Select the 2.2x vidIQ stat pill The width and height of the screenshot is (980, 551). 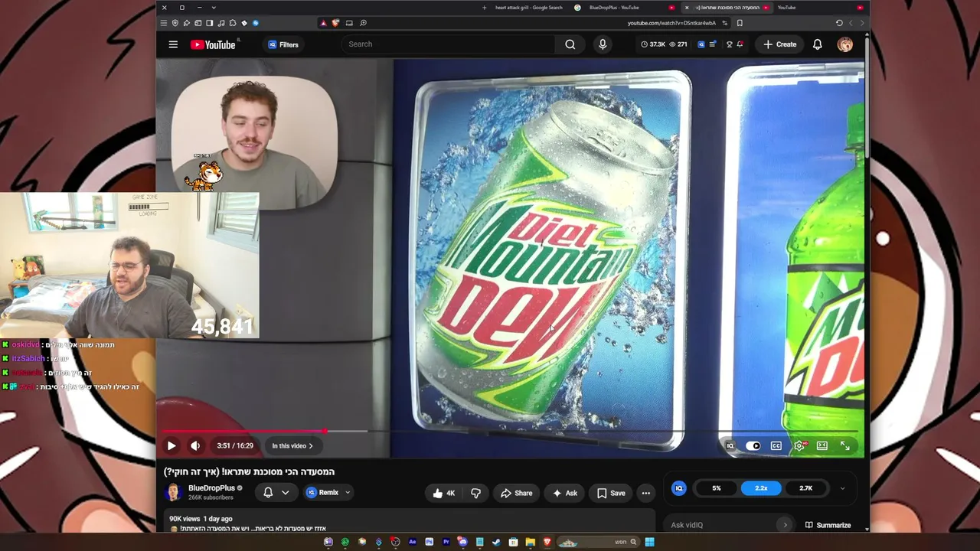coord(761,488)
